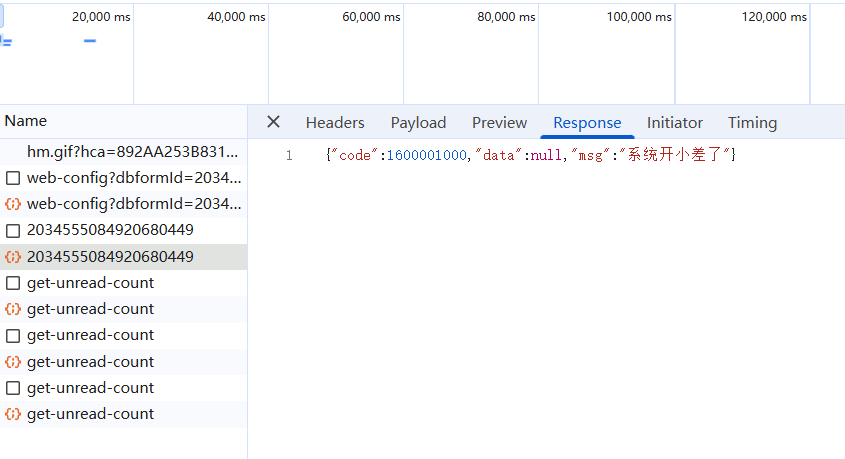Click the 40,000 ms timeline marker
The height and width of the screenshot is (459, 845).
click(x=236, y=17)
